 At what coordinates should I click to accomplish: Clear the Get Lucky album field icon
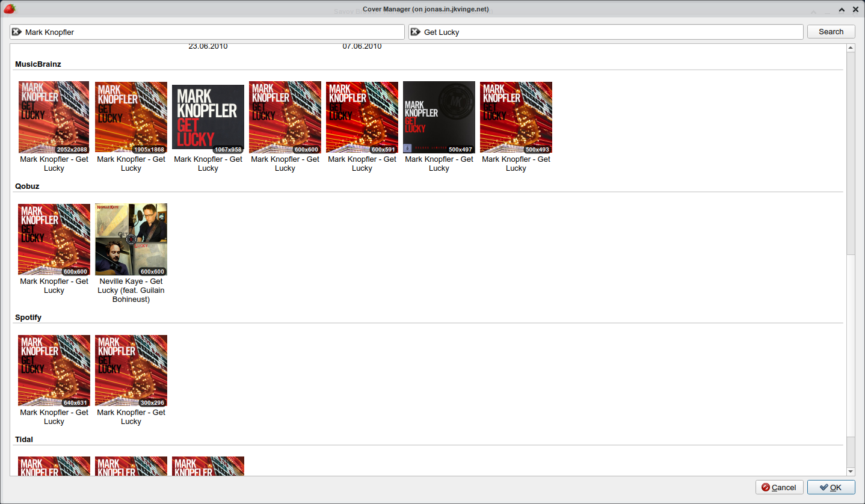tap(416, 32)
